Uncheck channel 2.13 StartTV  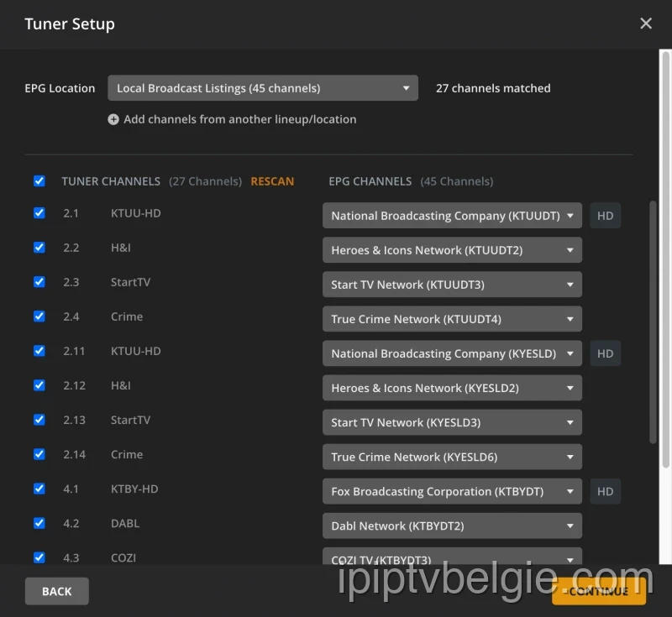39,420
